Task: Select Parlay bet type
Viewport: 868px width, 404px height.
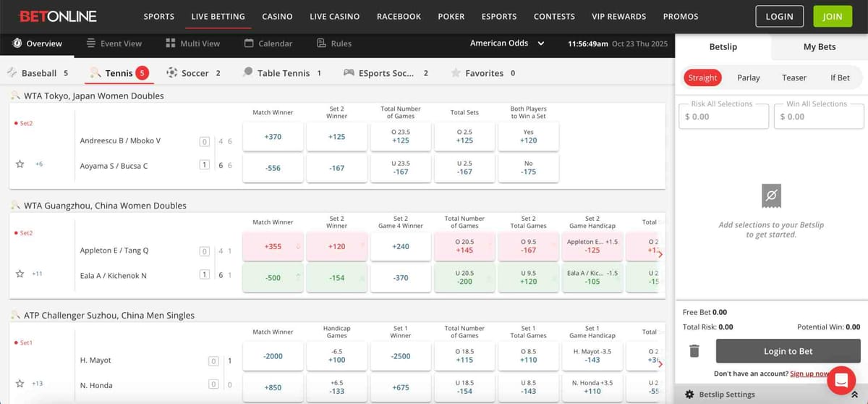Action: click(749, 77)
